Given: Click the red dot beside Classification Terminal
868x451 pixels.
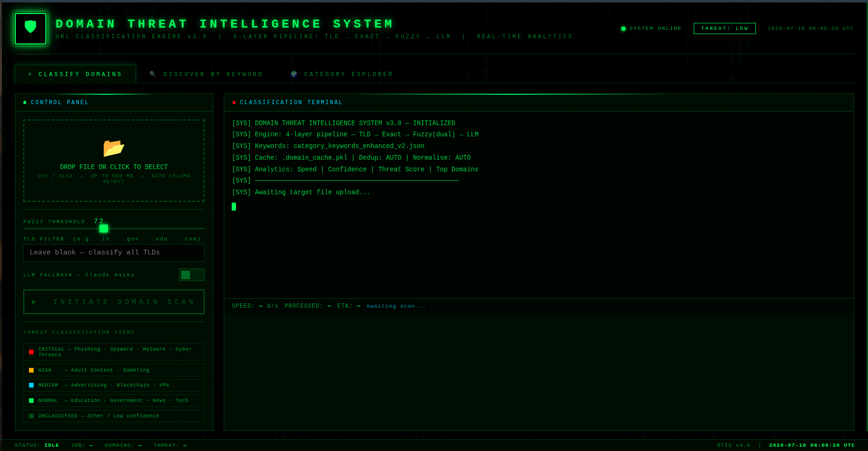Looking at the screenshot, I should coord(234,102).
